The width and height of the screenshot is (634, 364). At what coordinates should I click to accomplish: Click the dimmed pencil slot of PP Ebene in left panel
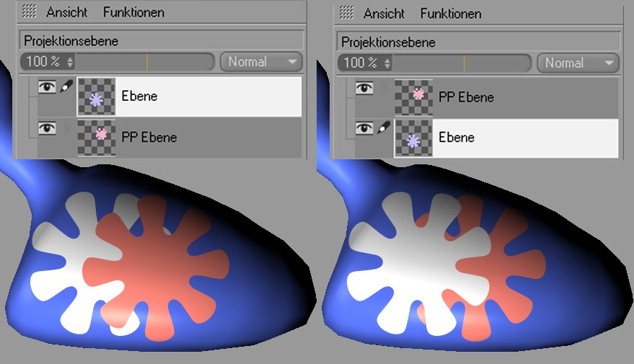[x=66, y=128]
